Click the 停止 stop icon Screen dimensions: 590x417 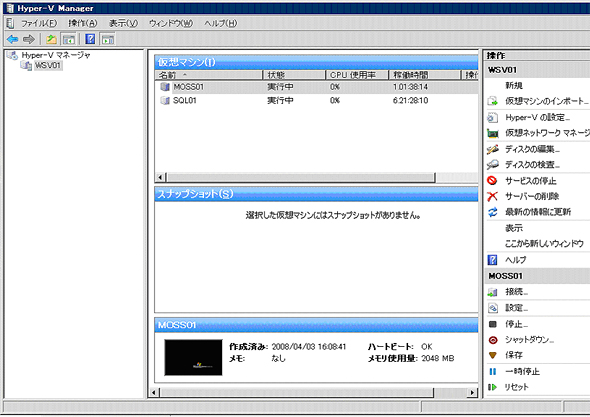(x=492, y=324)
